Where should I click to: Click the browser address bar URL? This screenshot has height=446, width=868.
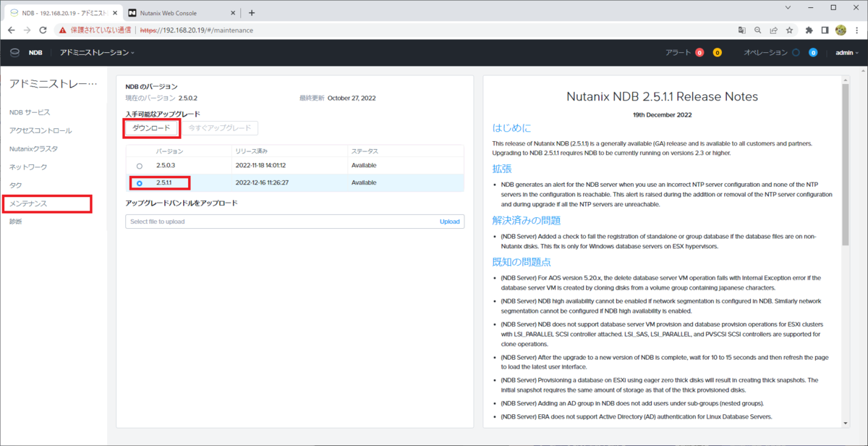(x=195, y=30)
